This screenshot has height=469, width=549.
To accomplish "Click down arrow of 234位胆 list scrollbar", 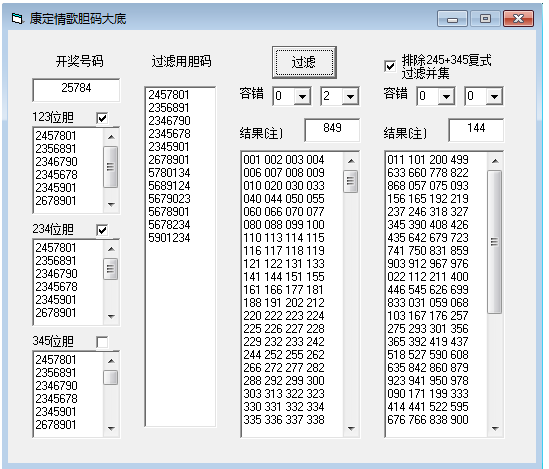I will pyautogui.click(x=111, y=316).
